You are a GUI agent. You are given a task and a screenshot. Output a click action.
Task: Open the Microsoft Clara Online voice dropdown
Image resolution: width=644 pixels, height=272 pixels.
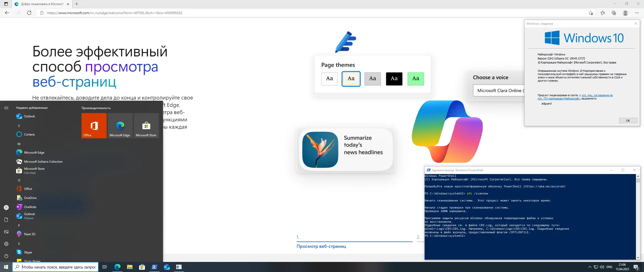pos(499,91)
